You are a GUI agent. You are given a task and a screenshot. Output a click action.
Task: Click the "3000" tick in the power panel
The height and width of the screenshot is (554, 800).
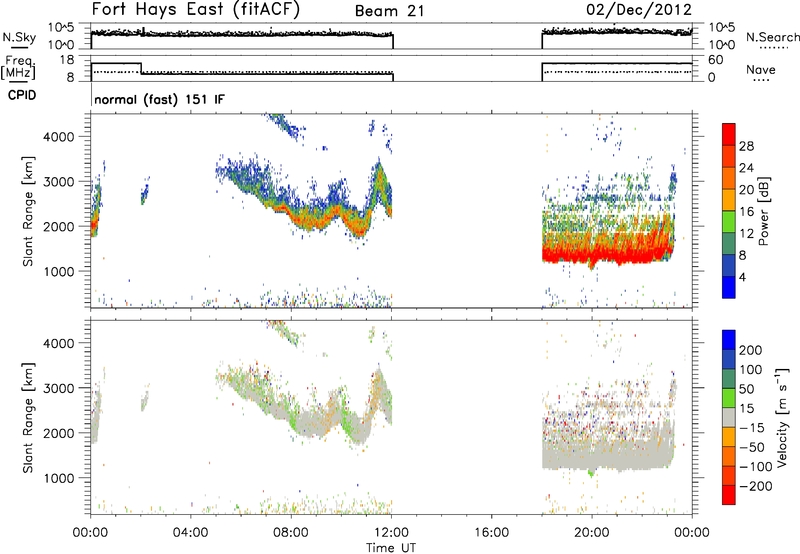(x=58, y=182)
